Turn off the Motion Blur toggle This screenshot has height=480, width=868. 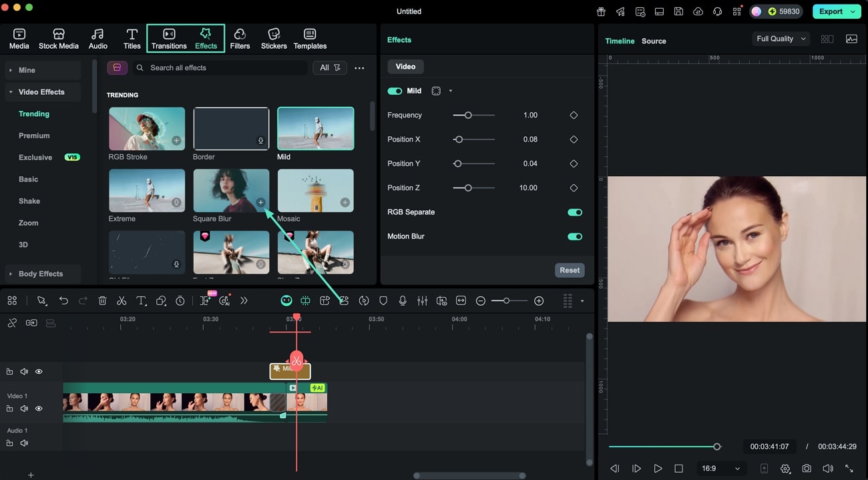574,236
